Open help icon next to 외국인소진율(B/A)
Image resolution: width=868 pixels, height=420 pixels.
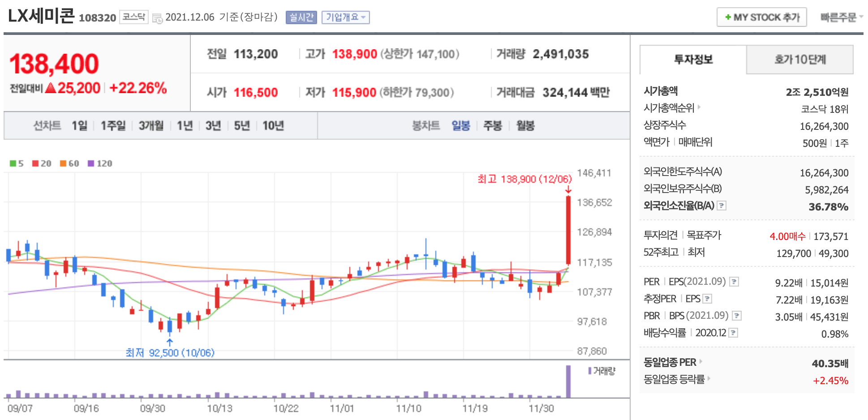pos(722,206)
